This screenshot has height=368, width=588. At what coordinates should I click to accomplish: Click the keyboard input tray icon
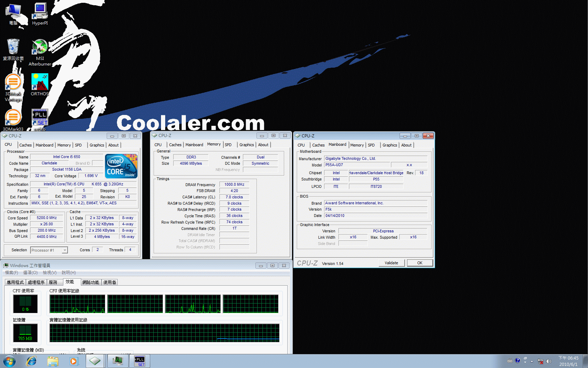coord(510,361)
